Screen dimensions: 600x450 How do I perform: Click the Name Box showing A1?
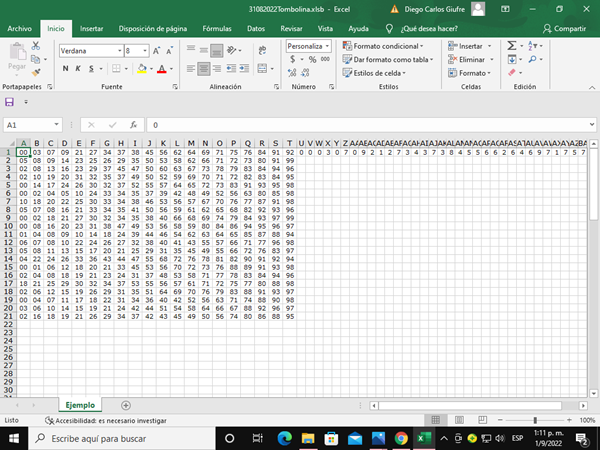coord(30,125)
